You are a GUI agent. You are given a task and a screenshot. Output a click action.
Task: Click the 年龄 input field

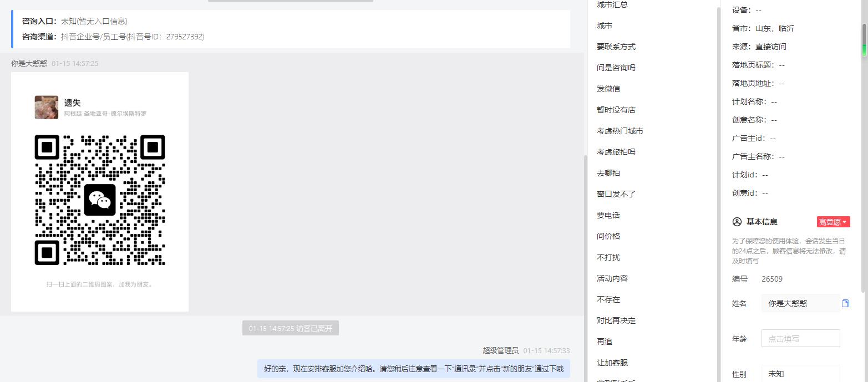[800, 338]
